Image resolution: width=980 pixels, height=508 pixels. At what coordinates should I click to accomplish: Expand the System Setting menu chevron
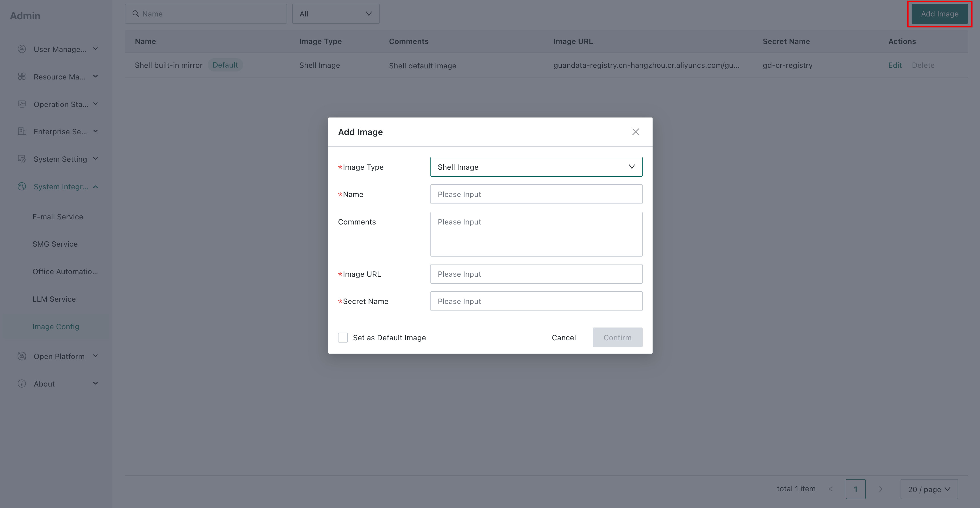click(x=96, y=158)
